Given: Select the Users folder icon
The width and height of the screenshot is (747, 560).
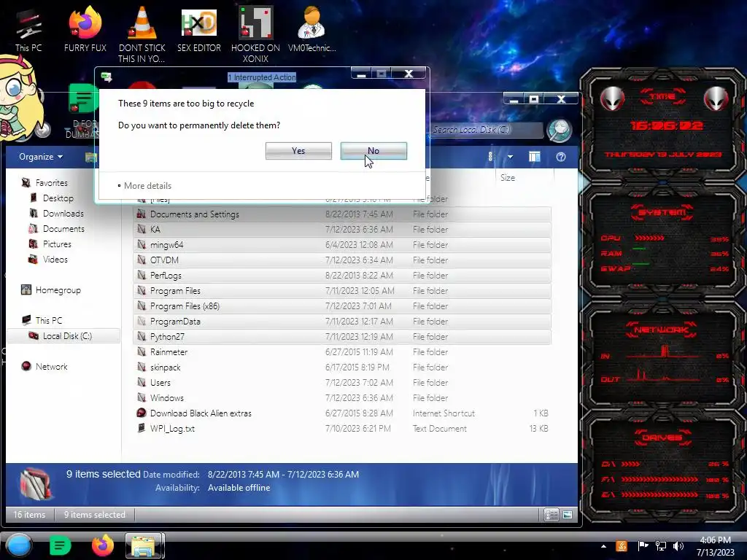Looking at the screenshot, I should click(x=142, y=382).
